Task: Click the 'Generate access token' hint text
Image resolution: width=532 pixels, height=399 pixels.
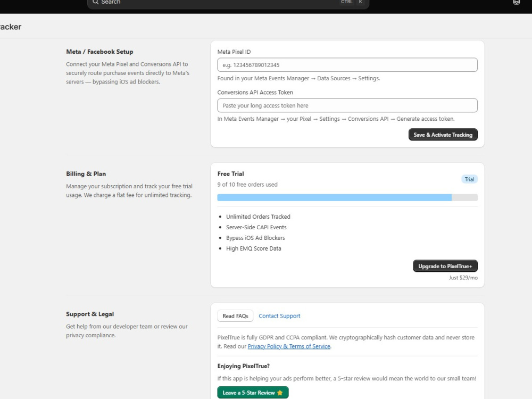Action: 425,119
